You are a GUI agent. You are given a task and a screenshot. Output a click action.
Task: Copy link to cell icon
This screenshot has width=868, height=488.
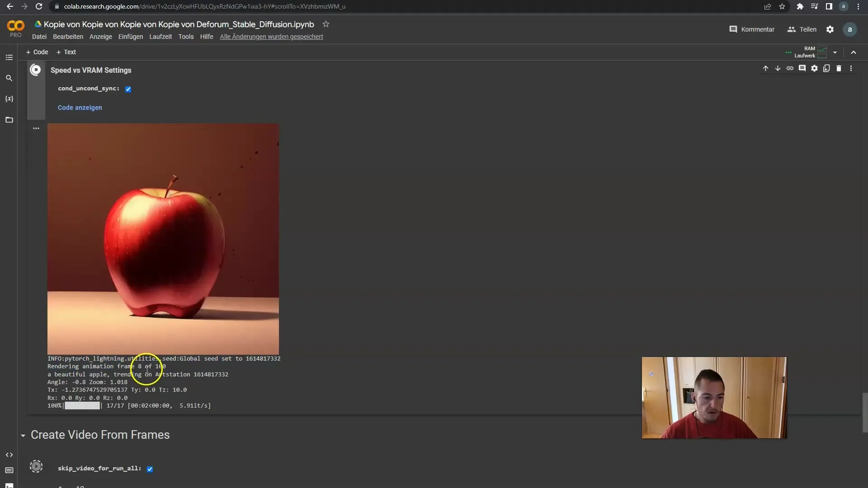pyautogui.click(x=790, y=68)
